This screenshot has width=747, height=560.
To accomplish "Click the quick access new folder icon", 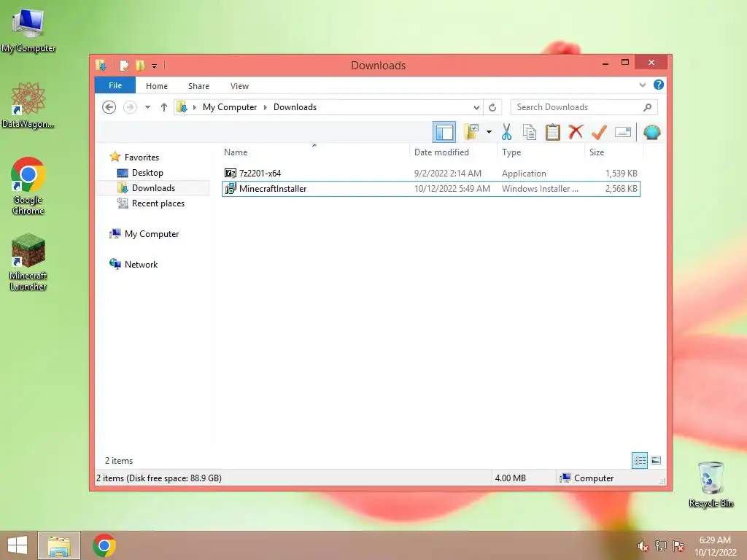I will pyautogui.click(x=140, y=65).
